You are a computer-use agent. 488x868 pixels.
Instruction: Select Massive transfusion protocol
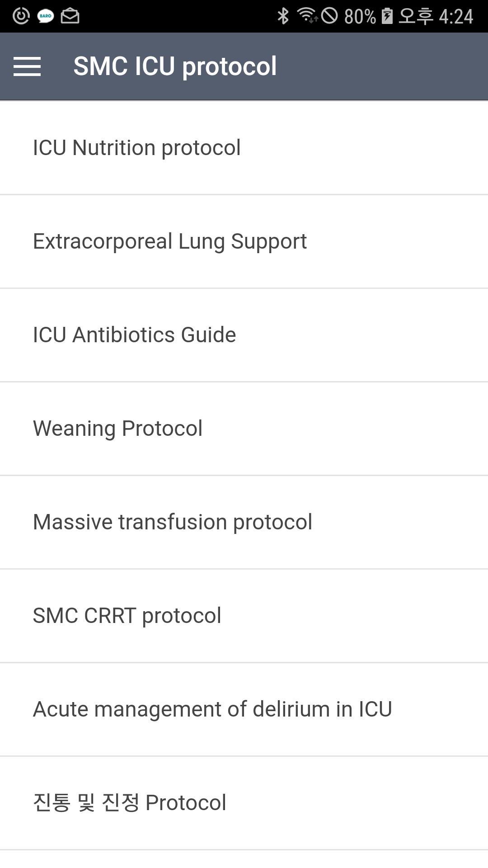pos(244,523)
